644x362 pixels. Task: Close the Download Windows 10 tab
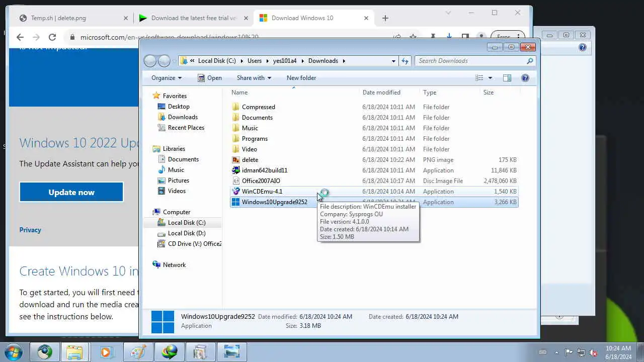coord(366,18)
